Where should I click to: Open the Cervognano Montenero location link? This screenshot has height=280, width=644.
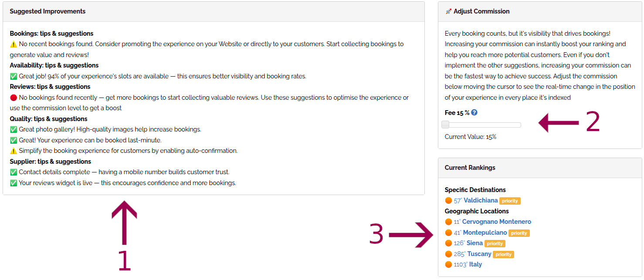point(496,222)
